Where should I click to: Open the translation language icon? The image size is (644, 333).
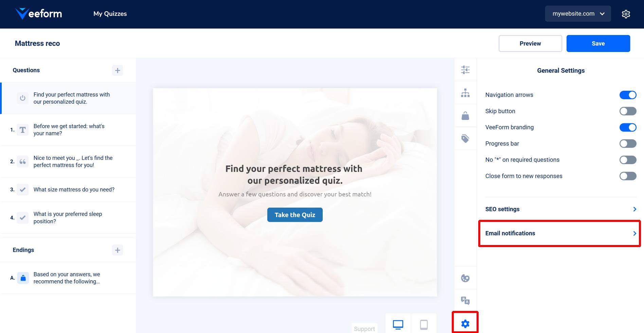[465, 300]
